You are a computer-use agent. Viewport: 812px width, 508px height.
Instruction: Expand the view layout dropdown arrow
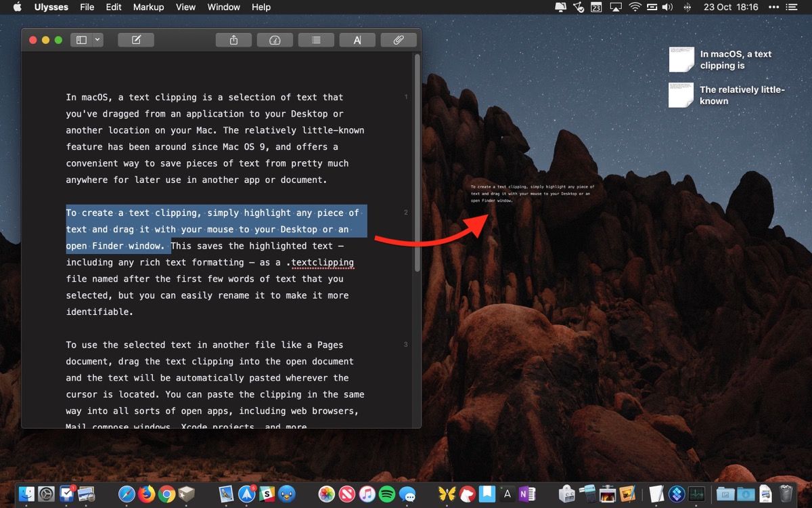pyautogui.click(x=97, y=41)
